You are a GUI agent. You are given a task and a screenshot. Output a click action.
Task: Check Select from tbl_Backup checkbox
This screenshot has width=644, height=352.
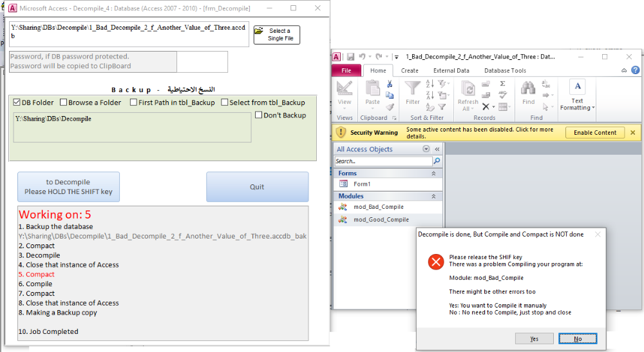(225, 102)
